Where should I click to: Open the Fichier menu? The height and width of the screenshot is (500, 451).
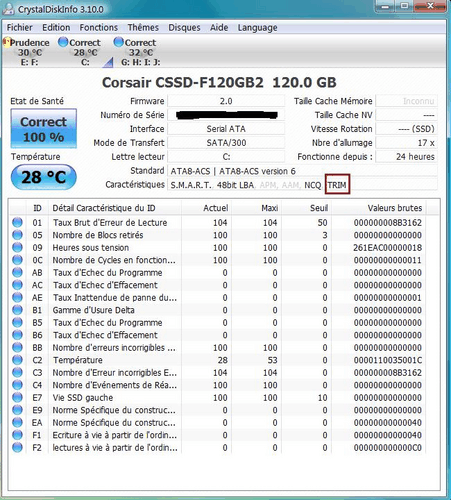pyautogui.click(x=20, y=28)
